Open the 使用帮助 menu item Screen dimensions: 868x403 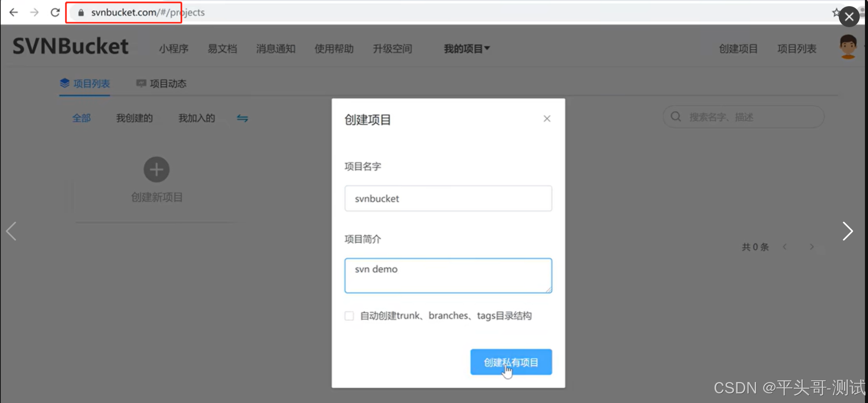[334, 49]
